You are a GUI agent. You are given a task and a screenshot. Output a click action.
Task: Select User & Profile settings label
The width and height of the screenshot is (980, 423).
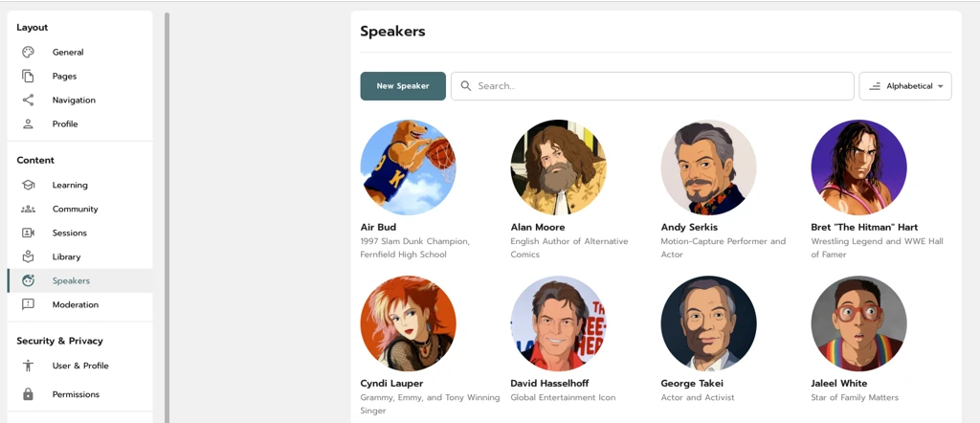[x=80, y=366]
